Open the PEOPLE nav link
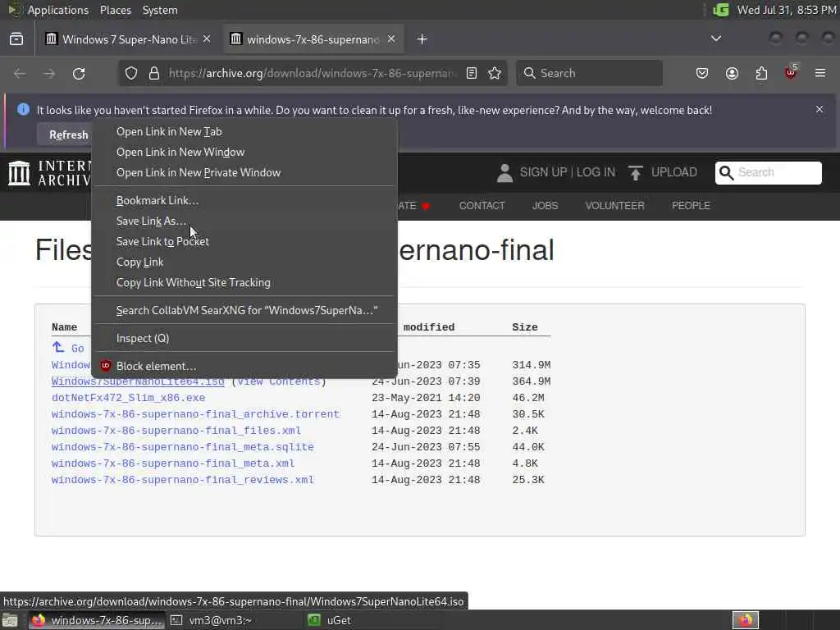This screenshot has width=840, height=630. pos(691,206)
